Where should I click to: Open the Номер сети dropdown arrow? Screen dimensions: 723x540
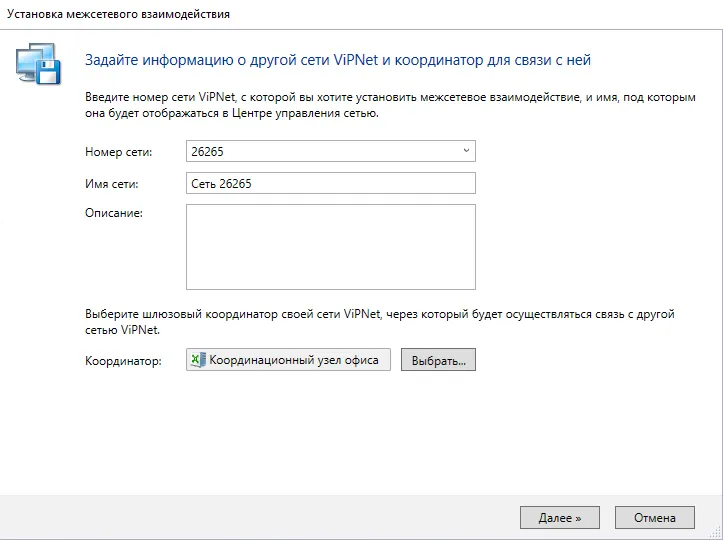point(466,151)
